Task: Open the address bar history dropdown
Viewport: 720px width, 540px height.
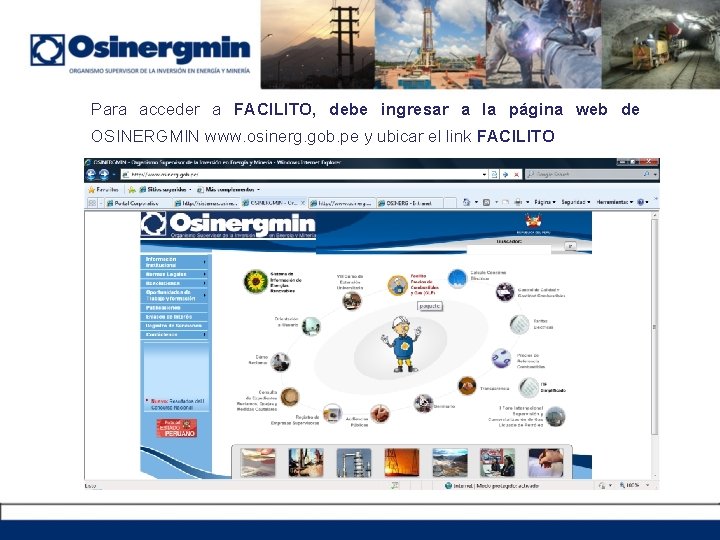Action: click(484, 174)
